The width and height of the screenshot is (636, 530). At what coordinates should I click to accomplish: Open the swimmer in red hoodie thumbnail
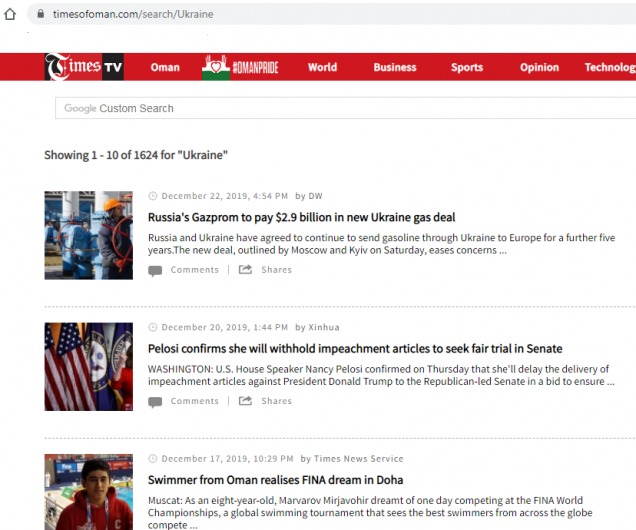point(88,492)
